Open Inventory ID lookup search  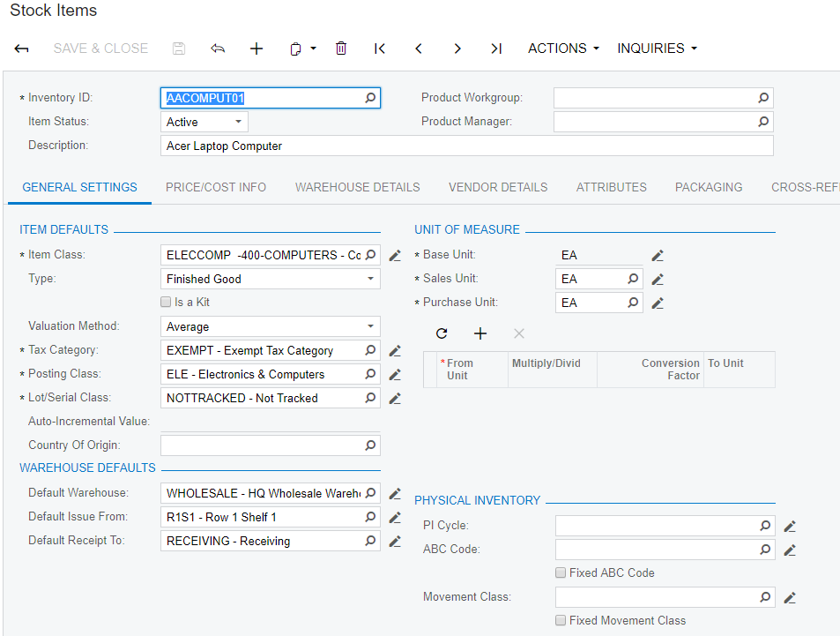click(370, 98)
